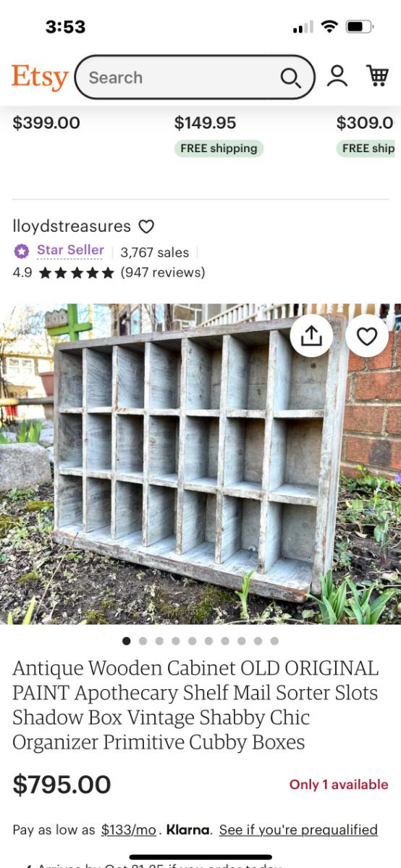Favorite the lloydstreasures shop heart

point(146,226)
